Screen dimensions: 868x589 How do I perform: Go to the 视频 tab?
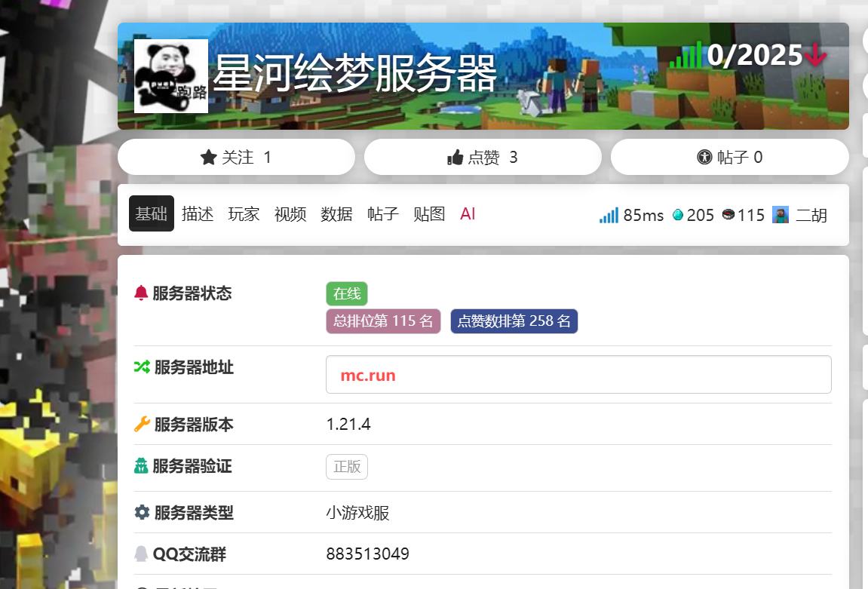click(x=290, y=213)
